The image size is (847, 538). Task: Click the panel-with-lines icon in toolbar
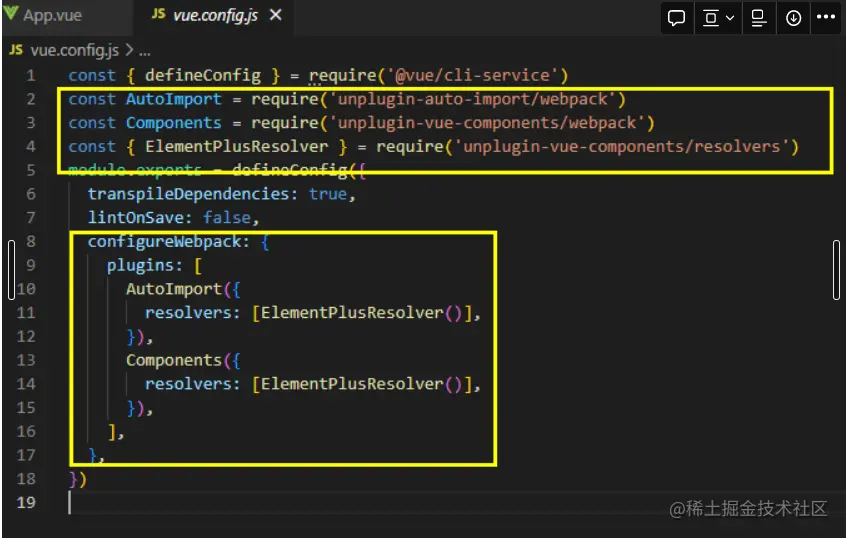pyautogui.click(x=759, y=18)
